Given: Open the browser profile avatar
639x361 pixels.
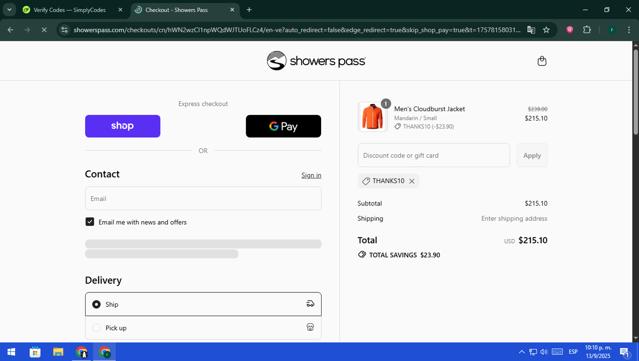Looking at the screenshot, I should coord(611,30).
